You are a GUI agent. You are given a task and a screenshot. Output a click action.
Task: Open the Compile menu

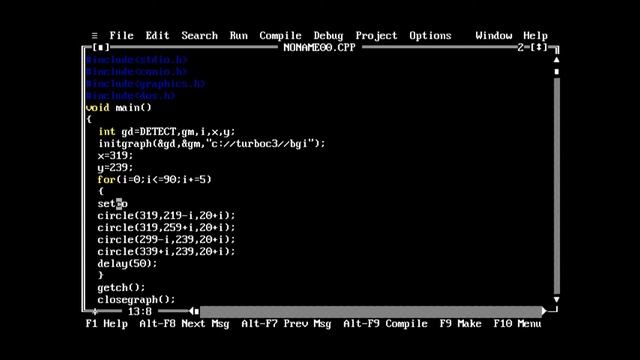point(280,36)
